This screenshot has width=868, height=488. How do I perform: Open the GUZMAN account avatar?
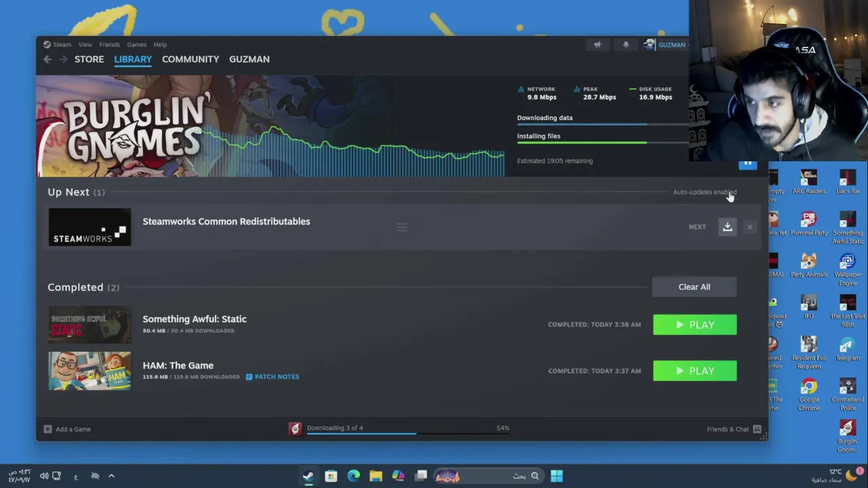(650, 45)
